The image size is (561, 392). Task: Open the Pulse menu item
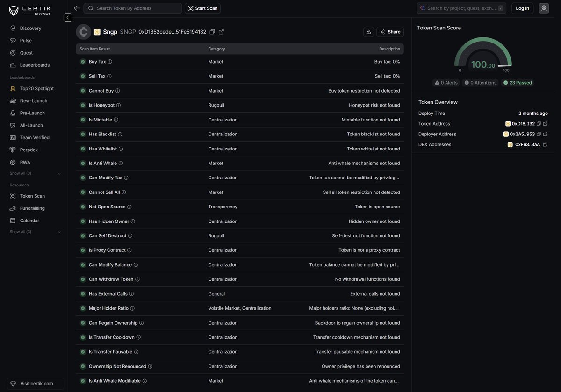(x=26, y=41)
